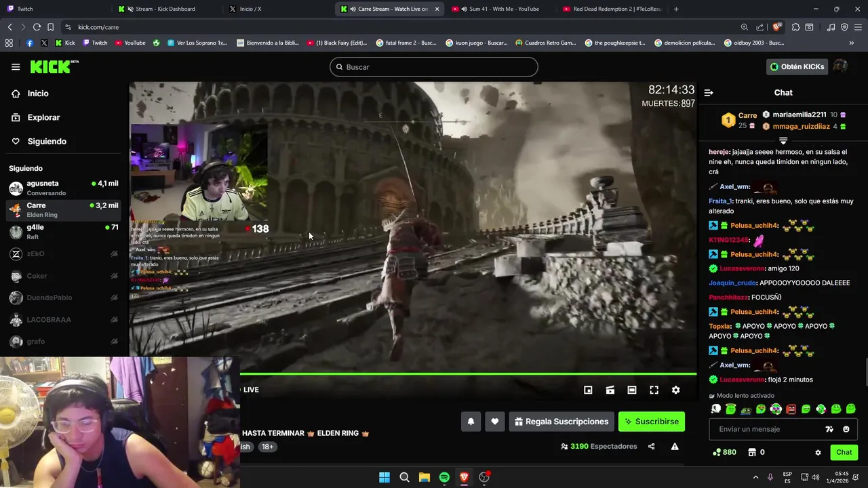Open agusneta followed channel

coord(64,188)
